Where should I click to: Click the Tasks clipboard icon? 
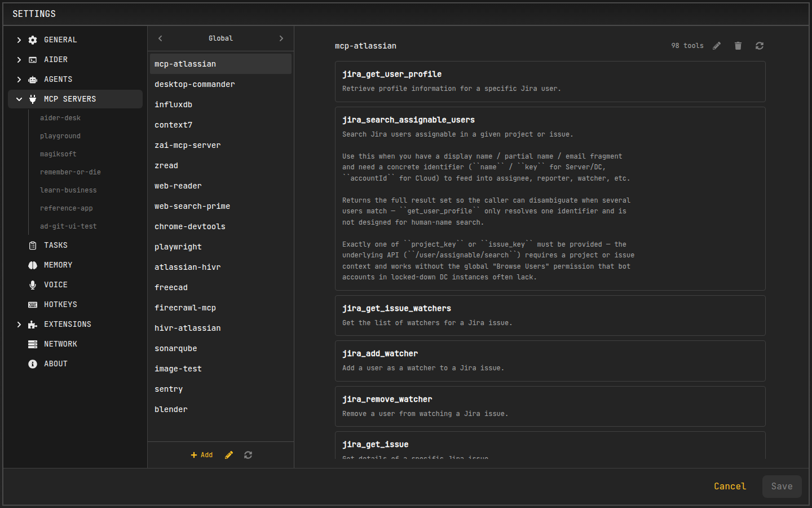(33, 246)
